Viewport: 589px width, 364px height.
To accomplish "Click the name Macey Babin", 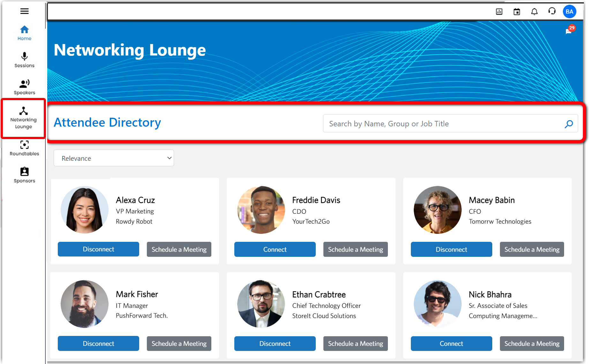I will point(492,200).
